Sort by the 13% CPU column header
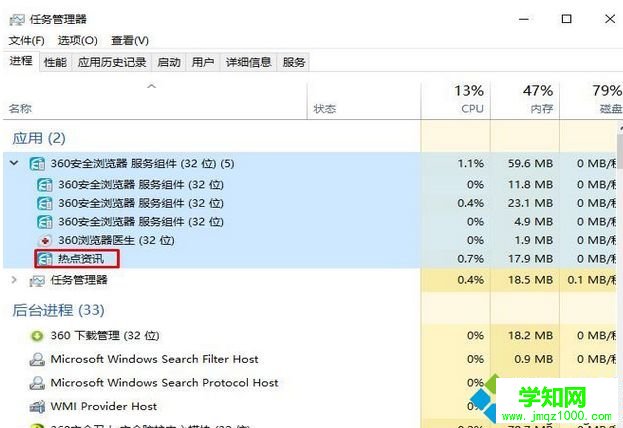This screenshot has height=428, width=623. point(456,100)
